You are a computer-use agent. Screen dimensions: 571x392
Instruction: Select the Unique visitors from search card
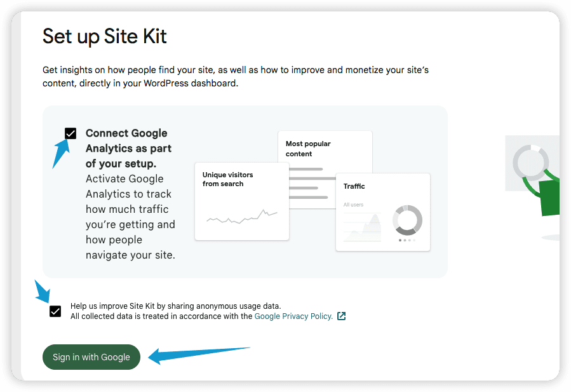(x=242, y=201)
